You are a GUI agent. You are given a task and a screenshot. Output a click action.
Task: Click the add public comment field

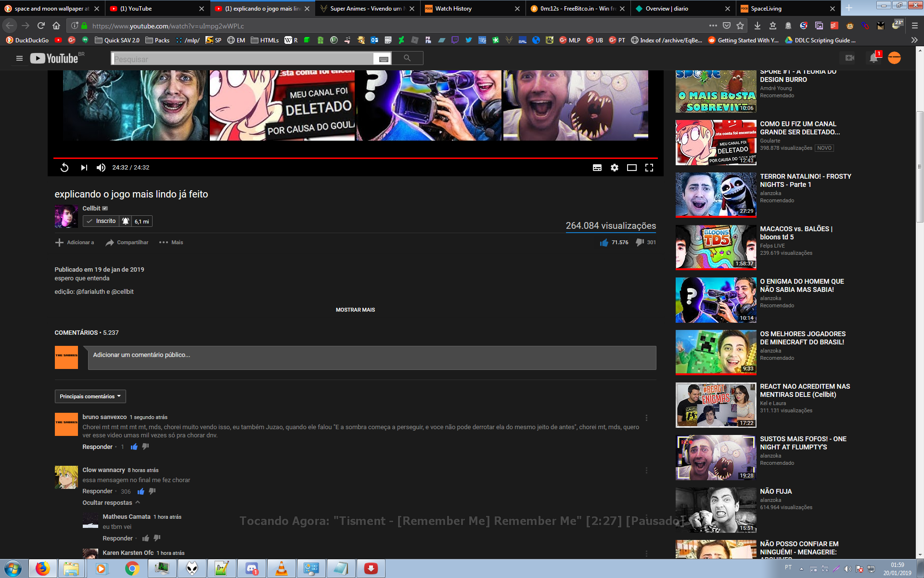[372, 358]
